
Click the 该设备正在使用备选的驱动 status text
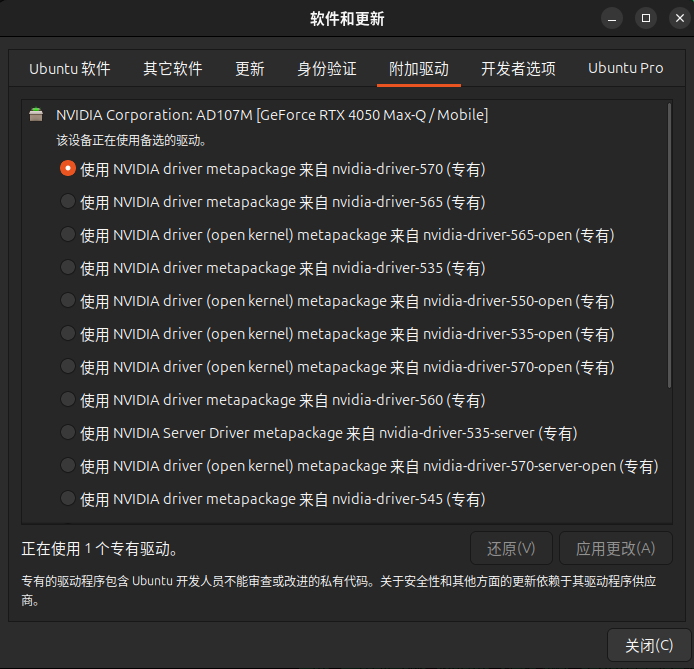[131, 141]
